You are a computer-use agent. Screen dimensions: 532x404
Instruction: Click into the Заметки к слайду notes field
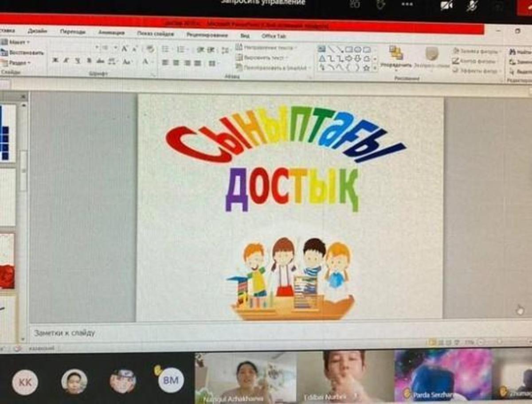click(x=222, y=332)
